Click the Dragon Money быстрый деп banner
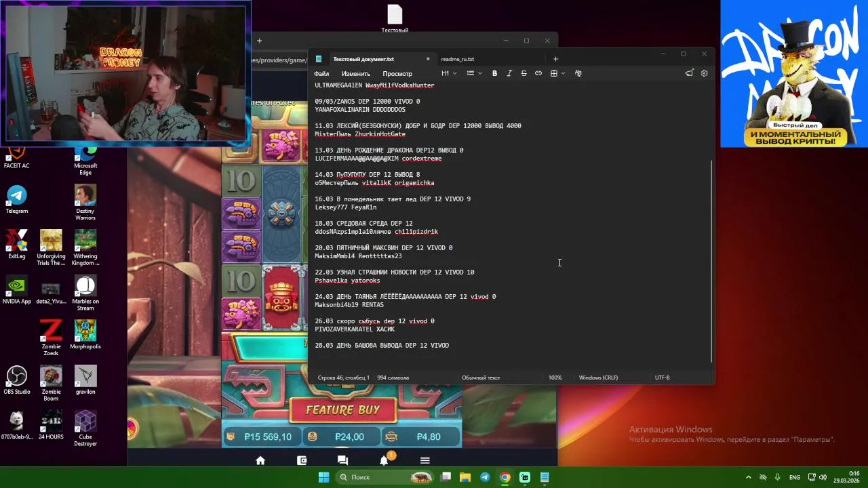 (794, 73)
